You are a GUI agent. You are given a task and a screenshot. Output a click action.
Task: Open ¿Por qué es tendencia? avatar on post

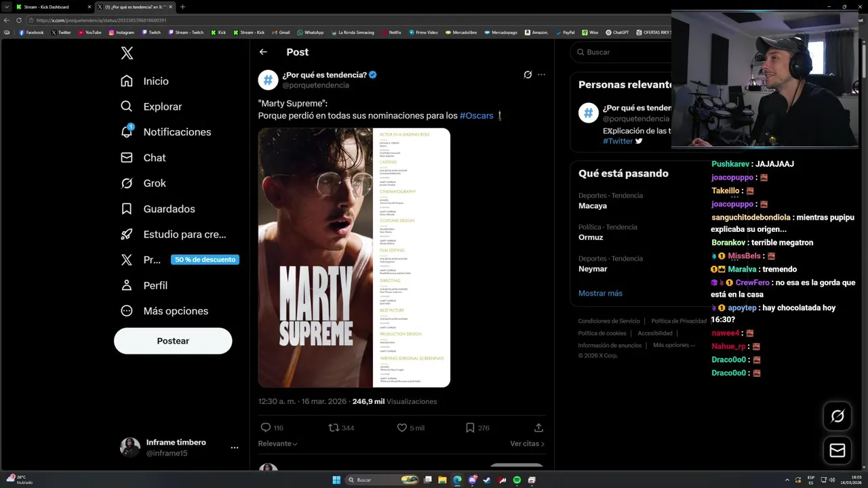pyautogui.click(x=268, y=79)
